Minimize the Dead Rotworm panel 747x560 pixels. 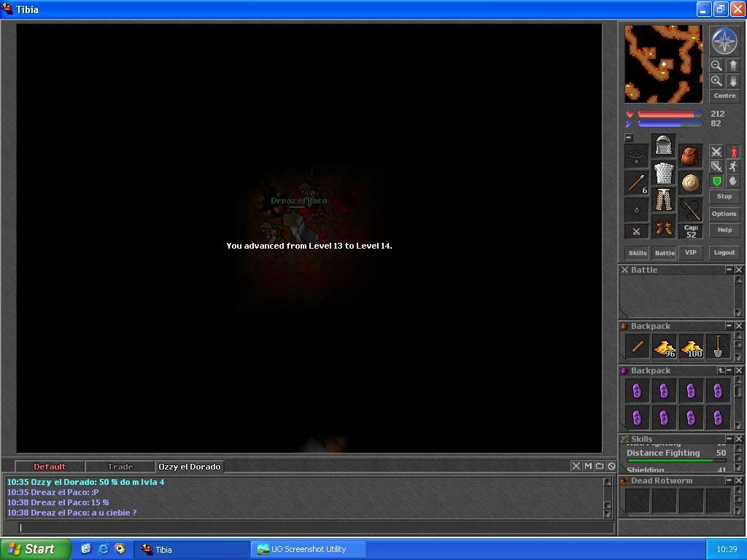(x=729, y=481)
